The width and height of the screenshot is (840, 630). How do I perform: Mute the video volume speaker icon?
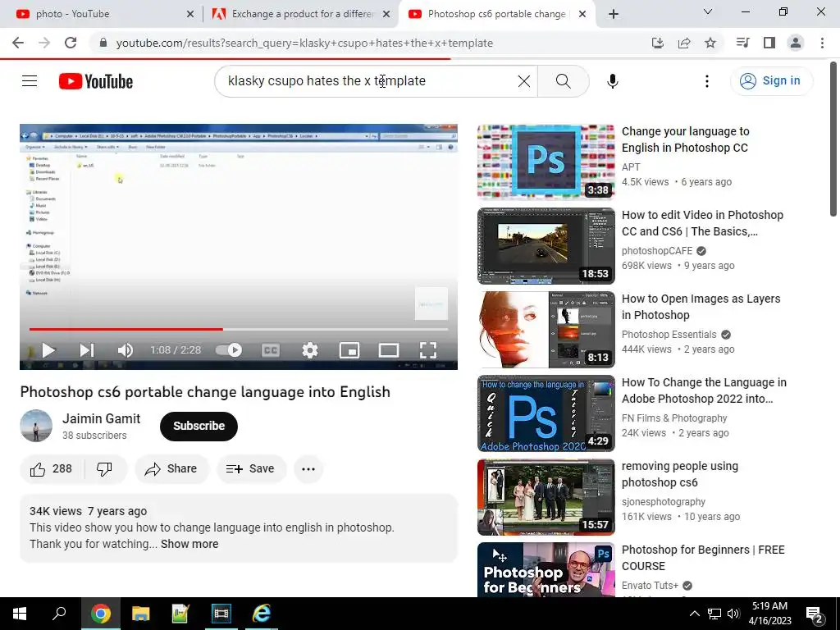click(x=126, y=350)
